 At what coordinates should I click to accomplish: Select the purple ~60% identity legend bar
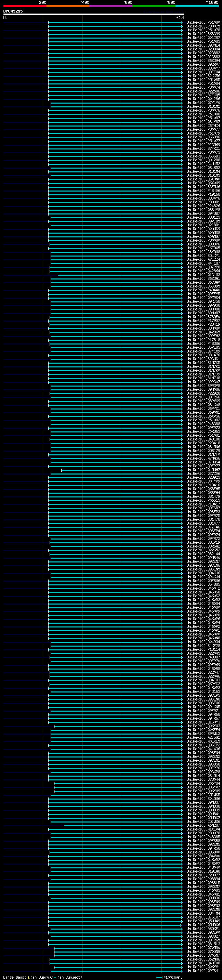tap(111, 6)
